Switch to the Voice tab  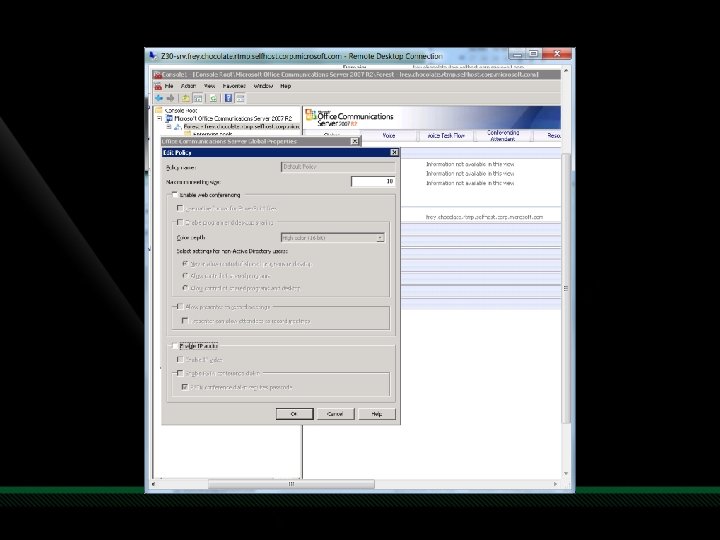pos(389,135)
